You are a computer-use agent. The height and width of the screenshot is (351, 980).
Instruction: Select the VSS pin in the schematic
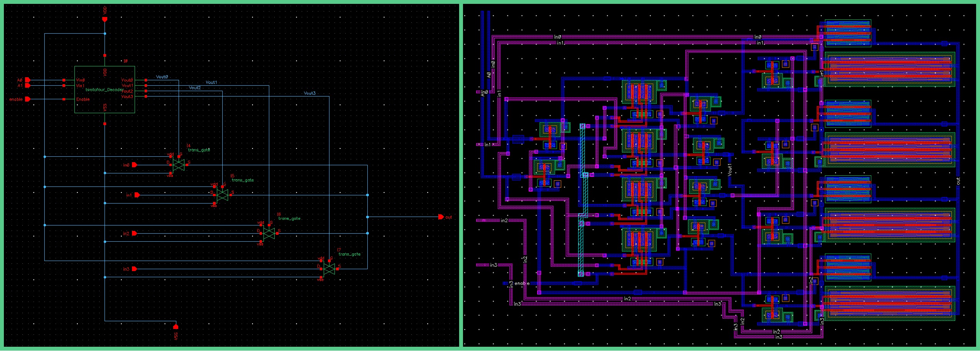[x=176, y=327]
